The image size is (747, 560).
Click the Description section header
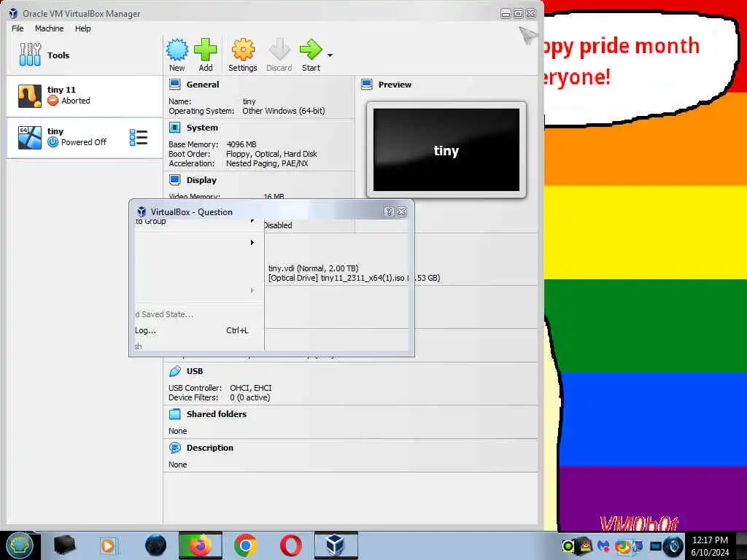(x=209, y=448)
